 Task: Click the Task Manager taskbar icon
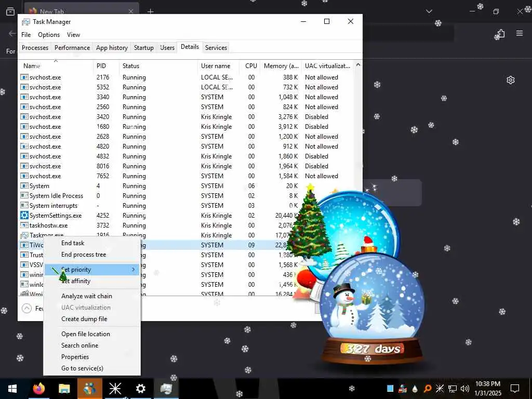(166, 389)
